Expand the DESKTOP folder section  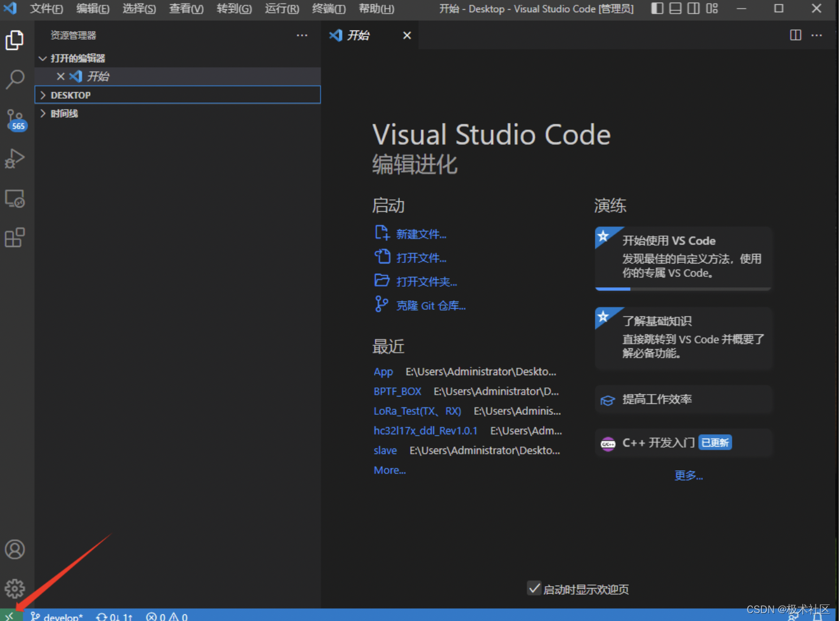pos(178,95)
